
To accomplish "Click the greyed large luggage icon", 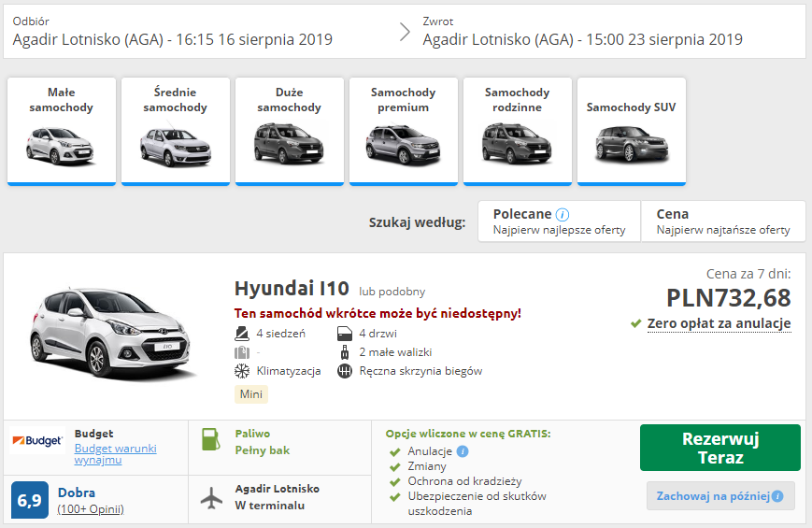I will 242,352.
